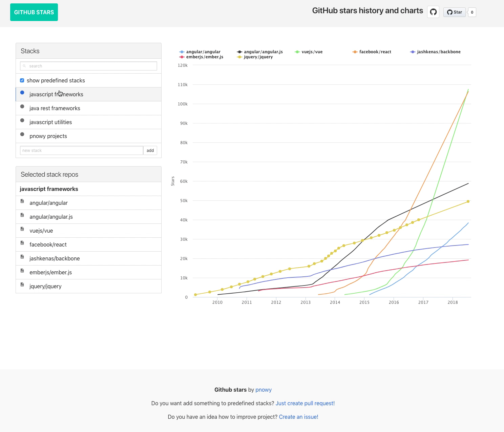Click the GitHub stars history and charts heading

click(x=367, y=11)
